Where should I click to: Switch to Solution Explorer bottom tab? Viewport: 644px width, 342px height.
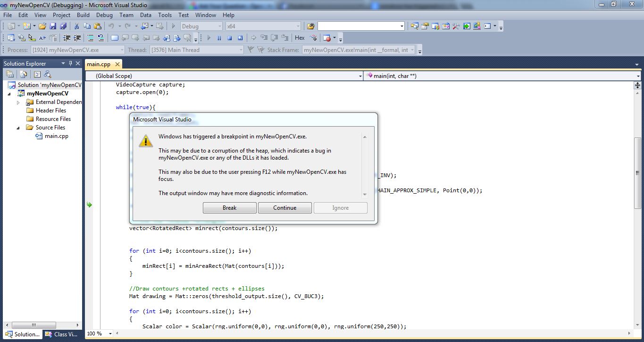(23, 334)
